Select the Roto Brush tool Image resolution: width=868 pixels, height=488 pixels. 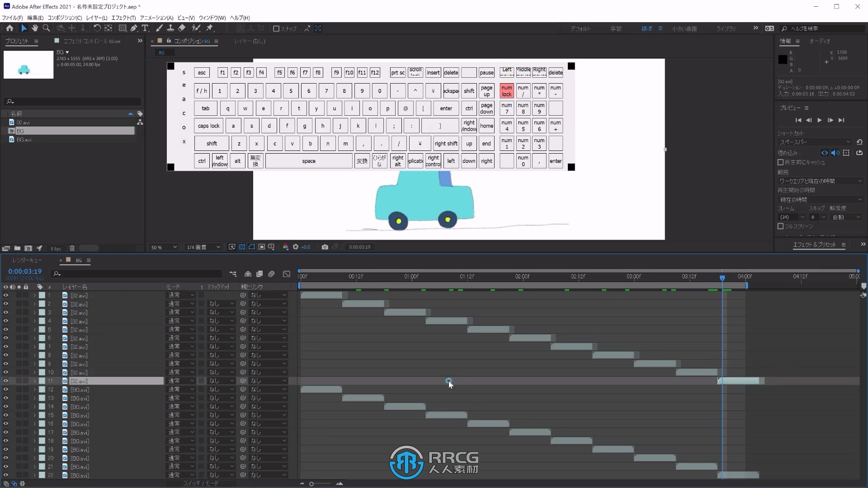(196, 28)
